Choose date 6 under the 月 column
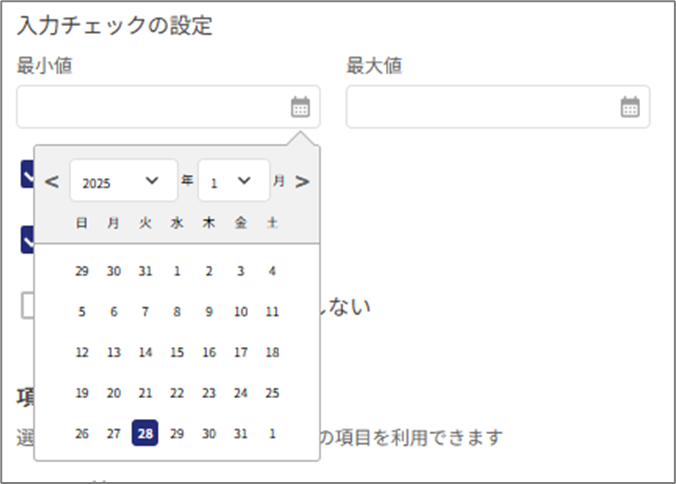676x484 pixels. [x=114, y=311]
